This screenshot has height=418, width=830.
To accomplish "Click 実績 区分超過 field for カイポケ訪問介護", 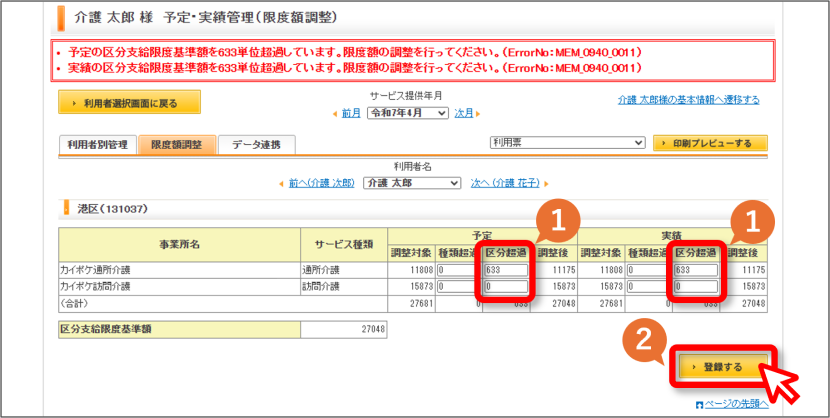I will pyautogui.click(x=696, y=287).
